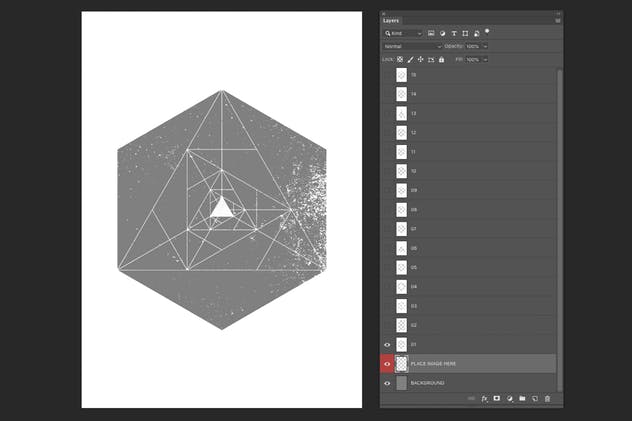Select layer named 09
Viewport: 632px width, 421px height.
pyautogui.click(x=468, y=190)
